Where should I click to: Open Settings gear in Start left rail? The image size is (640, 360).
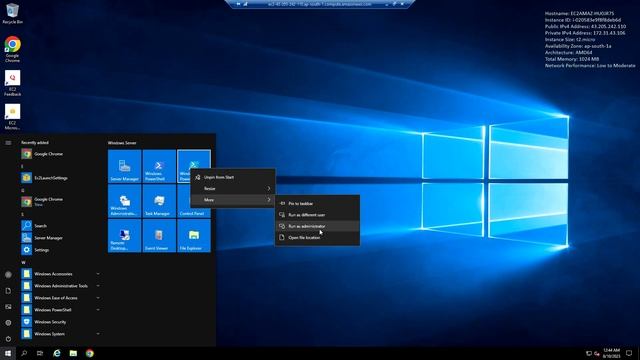pos(8,322)
